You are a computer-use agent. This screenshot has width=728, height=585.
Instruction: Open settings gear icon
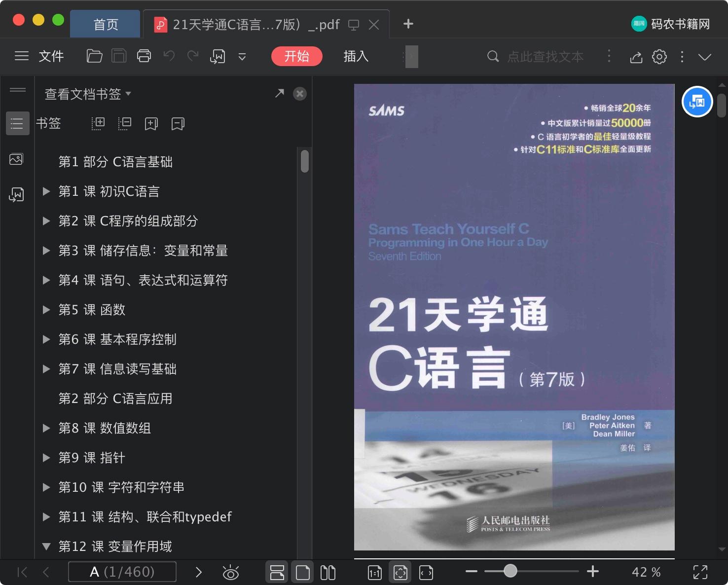point(659,57)
